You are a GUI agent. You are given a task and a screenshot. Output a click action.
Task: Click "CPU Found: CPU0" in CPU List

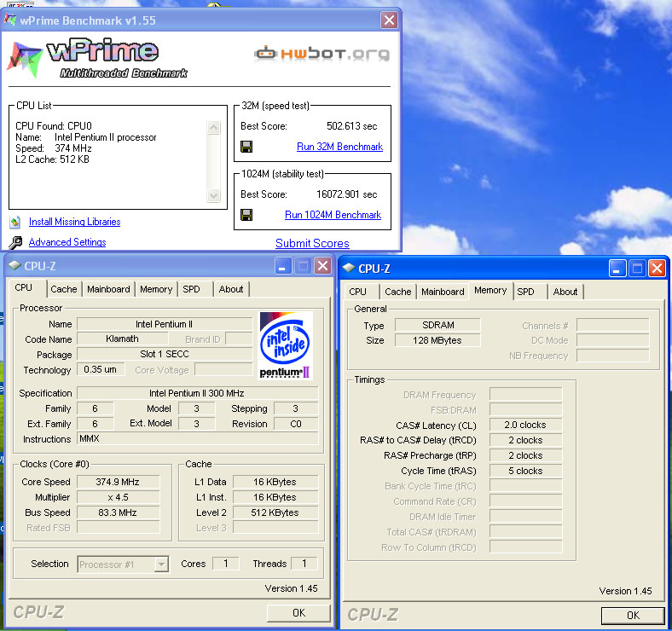pyautogui.click(x=54, y=126)
